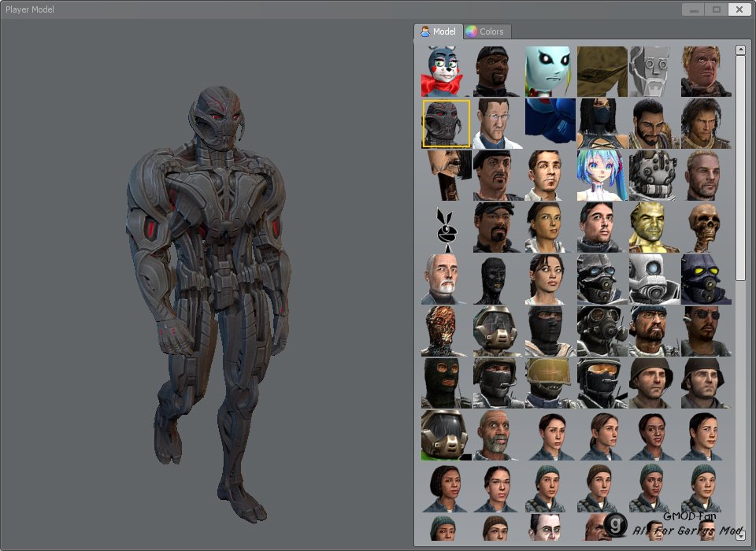Click the Ultron 3D model preview
Screen dimensions: 756x551
209,304
